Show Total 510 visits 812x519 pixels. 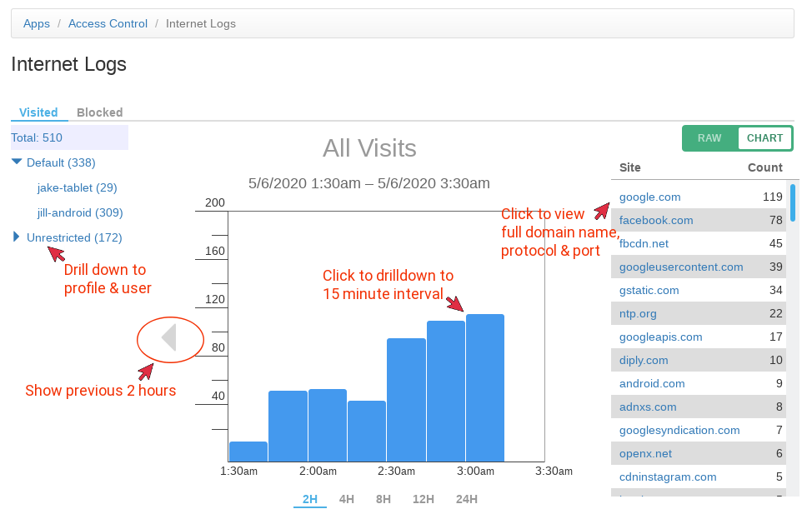(37, 137)
